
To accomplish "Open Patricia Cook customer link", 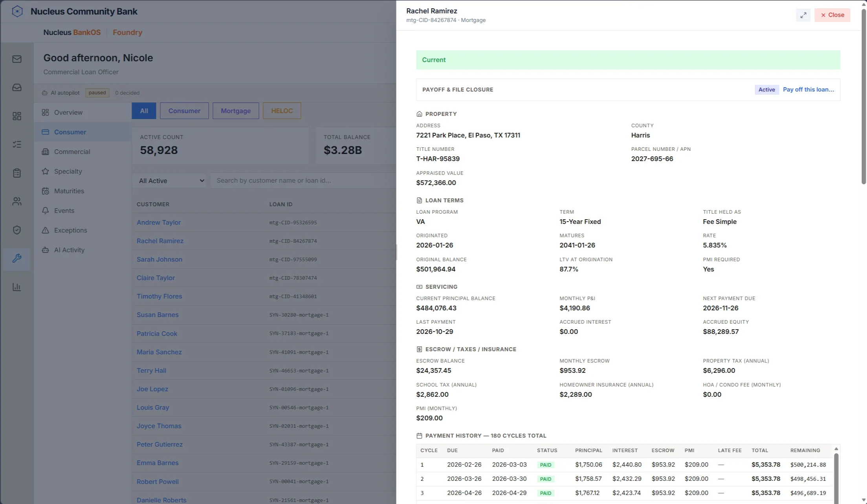I will (157, 334).
